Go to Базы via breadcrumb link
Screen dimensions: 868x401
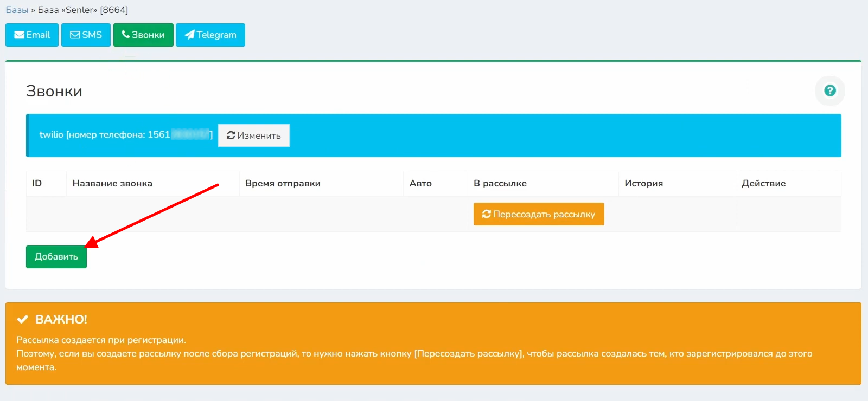[17, 10]
